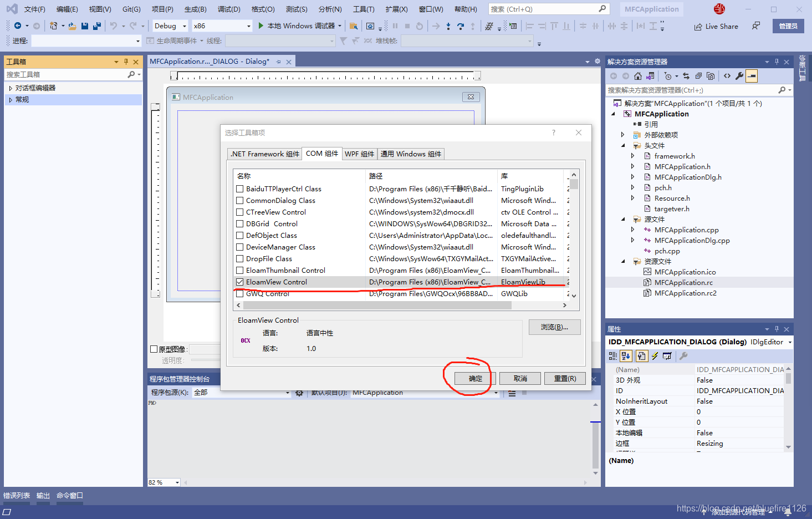The image size is (812, 519).
Task: Switch to 通用 Windows 组件 tab
Action: click(411, 154)
